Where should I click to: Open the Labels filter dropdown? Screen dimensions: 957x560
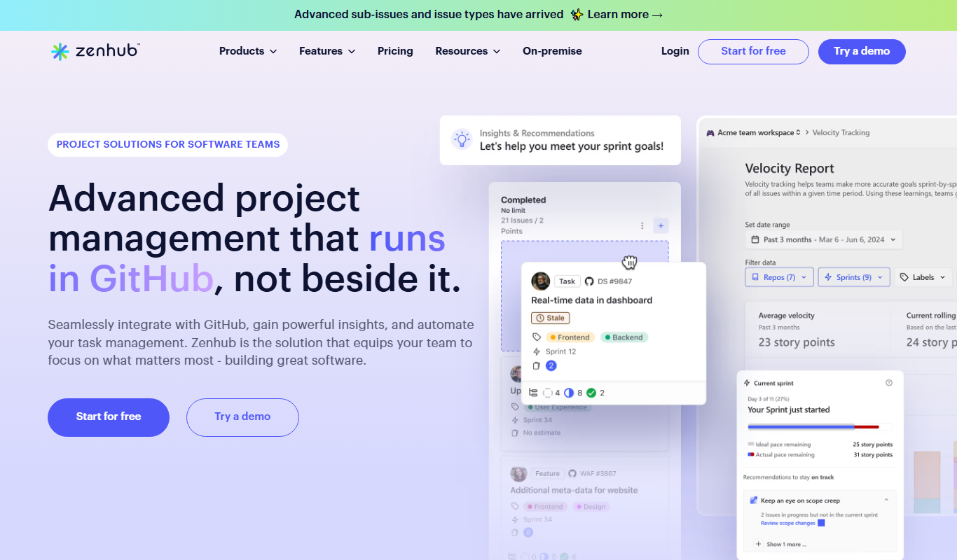923,277
